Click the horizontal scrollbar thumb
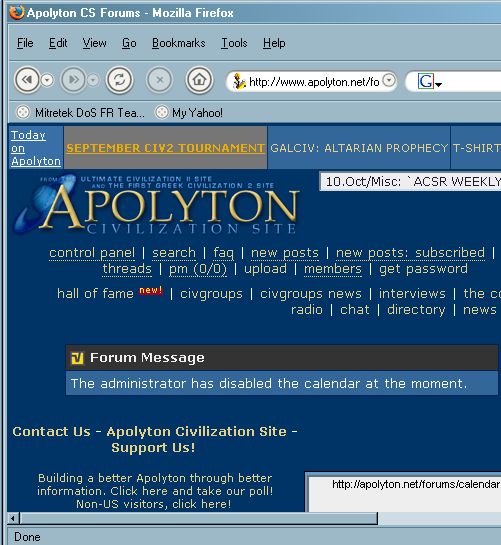The height and width of the screenshot is (545, 501). click(199, 519)
